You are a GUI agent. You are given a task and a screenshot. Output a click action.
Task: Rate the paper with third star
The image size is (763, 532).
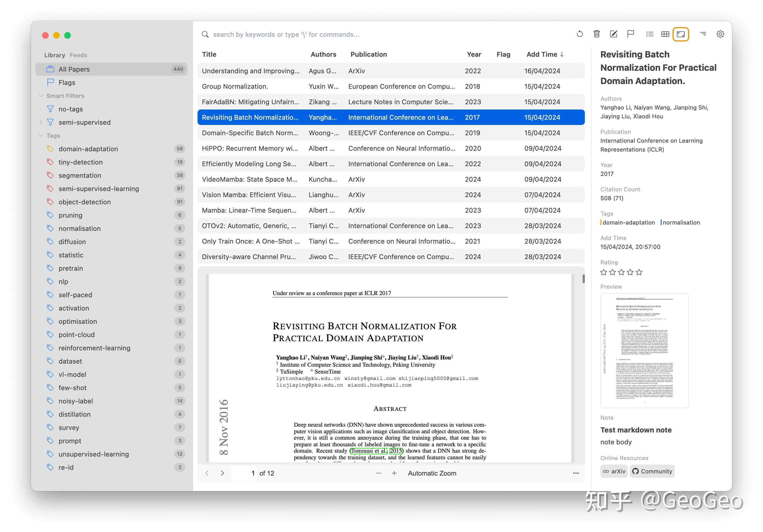point(621,272)
